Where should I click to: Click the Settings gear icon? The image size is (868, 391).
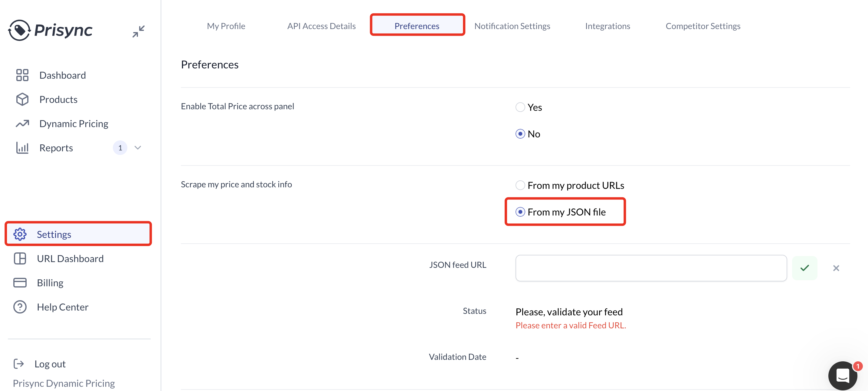pyautogui.click(x=20, y=234)
